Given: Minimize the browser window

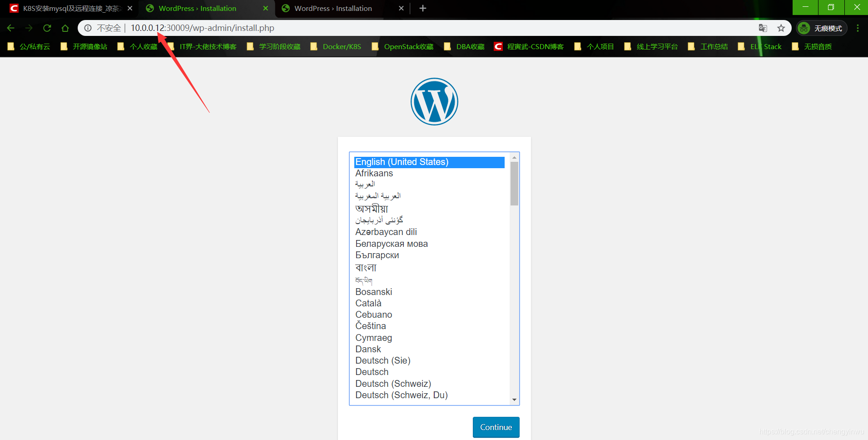Looking at the screenshot, I should [805, 7].
